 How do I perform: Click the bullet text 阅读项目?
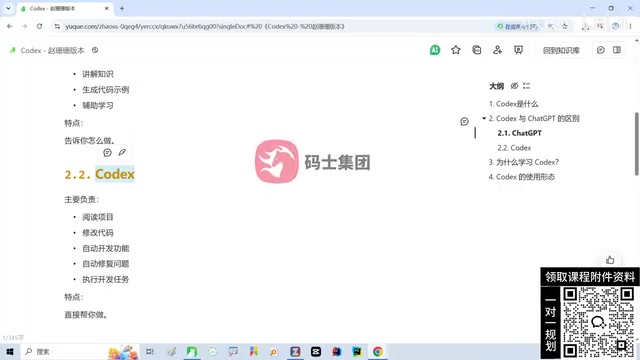click(98, 217)
